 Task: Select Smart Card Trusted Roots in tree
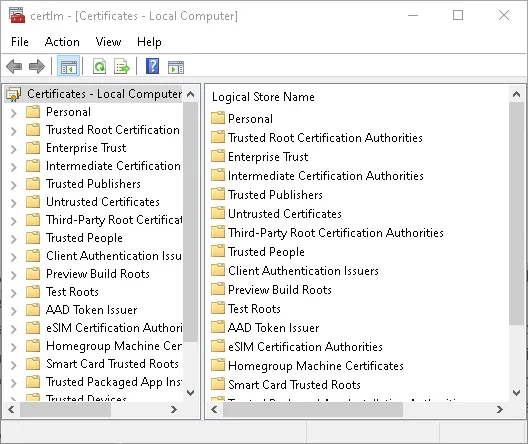click(112, 364)
